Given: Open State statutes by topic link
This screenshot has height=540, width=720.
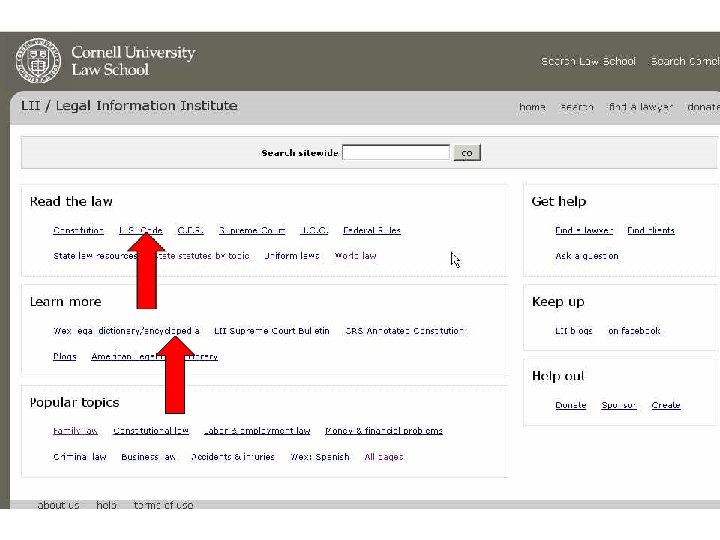Looking at the screenshot, I should coord(201,256).
